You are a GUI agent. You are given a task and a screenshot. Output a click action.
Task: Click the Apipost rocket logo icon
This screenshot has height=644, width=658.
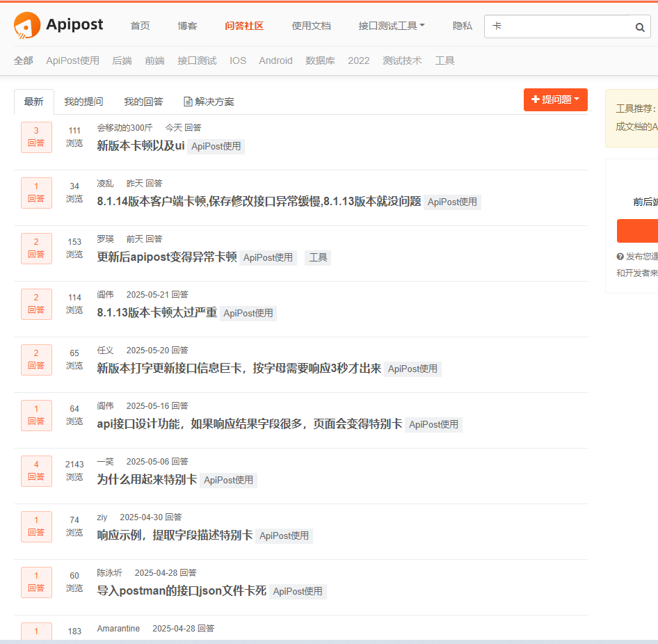pyautogui.click(x=27, y=25)
